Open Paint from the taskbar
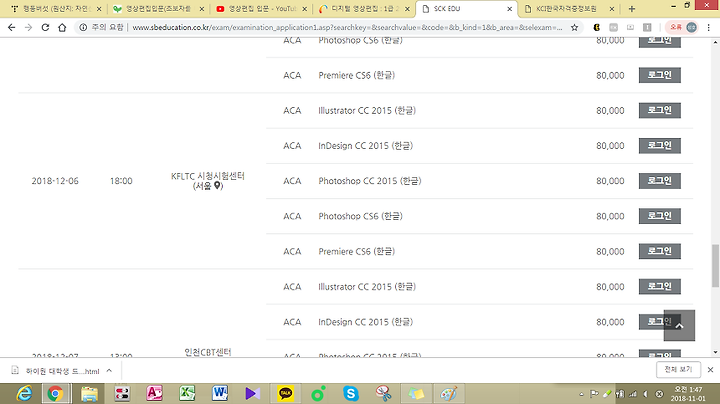720x404 pixels. pos(449,393)
